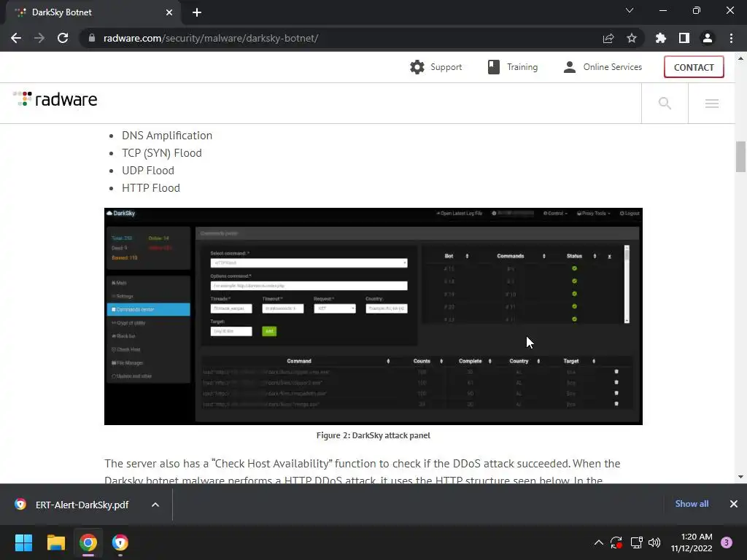Viewport: 747px width, 560px height.
Task: Open the Training link
Action: pos(513,67)
